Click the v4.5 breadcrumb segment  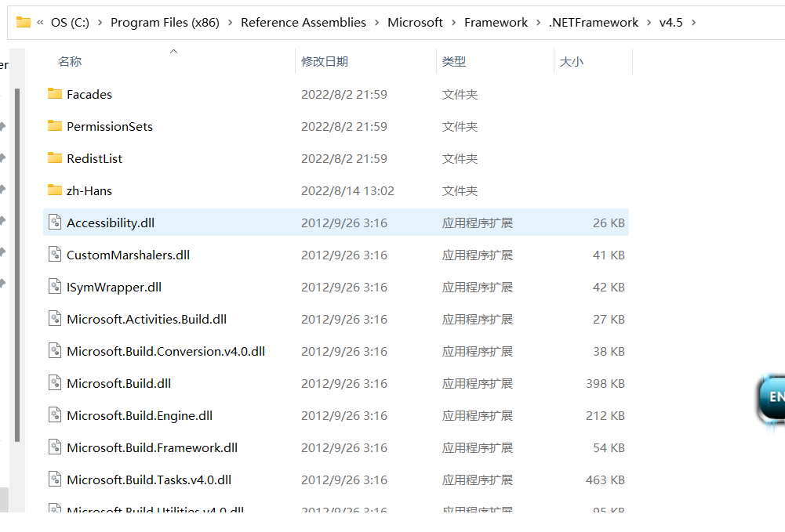click(x=671, y=23)
